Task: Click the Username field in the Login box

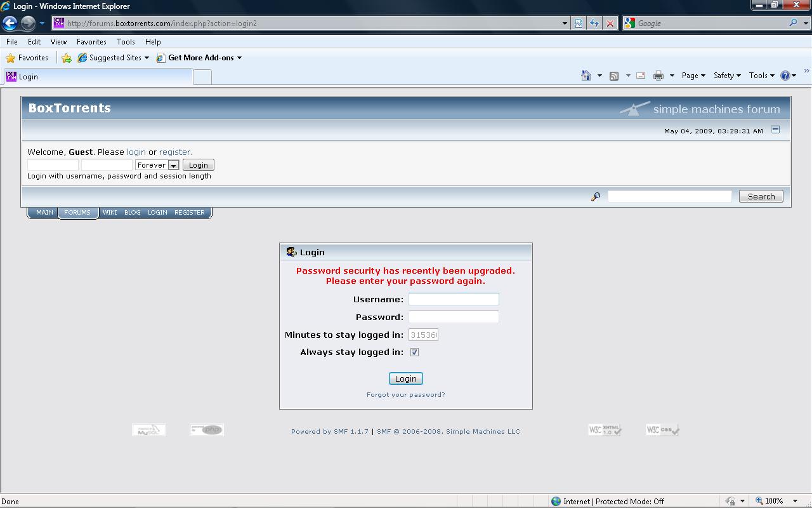Action: [454, 299]
